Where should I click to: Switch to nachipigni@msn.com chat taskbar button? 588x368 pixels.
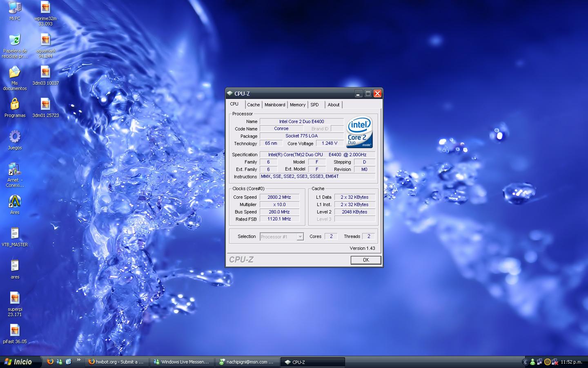247,362
